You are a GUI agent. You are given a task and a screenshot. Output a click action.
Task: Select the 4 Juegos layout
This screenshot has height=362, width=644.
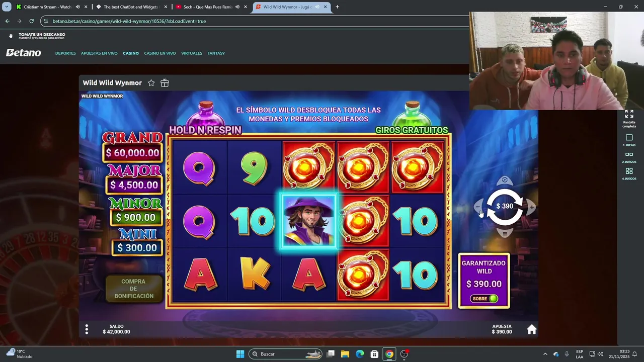pos(629,174)
